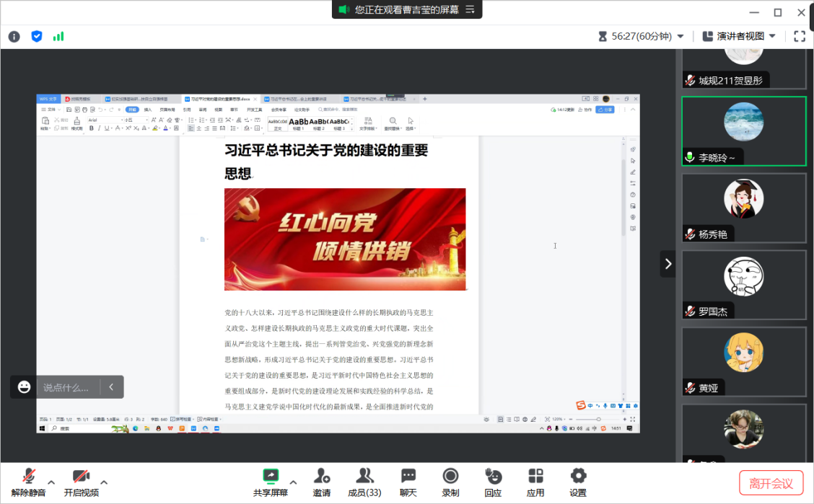The height and width of the screenshot is (504, 814).
Task: Open the Apps panel
Action: (535, 482)
